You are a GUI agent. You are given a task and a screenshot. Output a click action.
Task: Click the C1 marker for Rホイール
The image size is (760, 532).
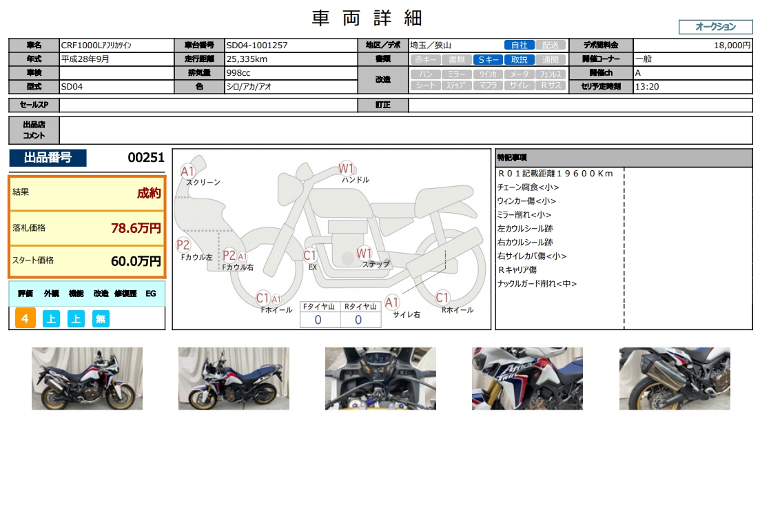pyautogui.click(x=442, y=297)
